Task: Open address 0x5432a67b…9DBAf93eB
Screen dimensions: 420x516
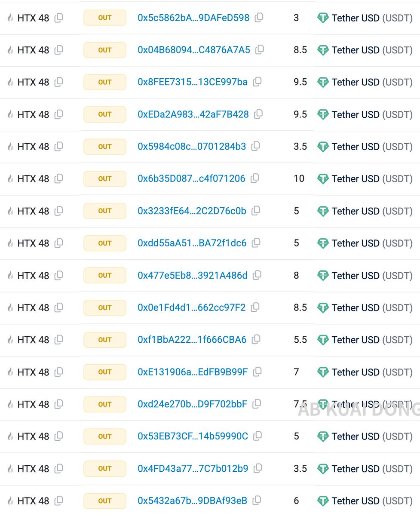Action: 193,501
